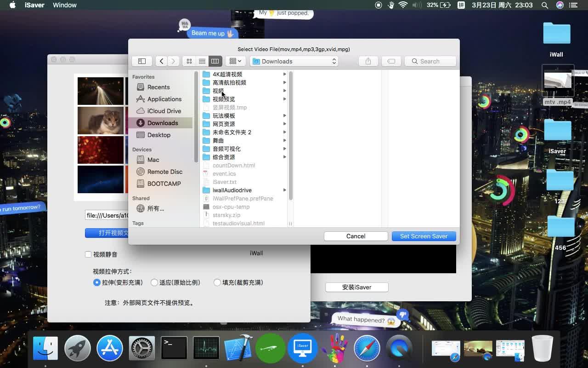Click the Tags icon in the dialog toolbar
The height and width of the screenshot is (368, 588).
390,61
